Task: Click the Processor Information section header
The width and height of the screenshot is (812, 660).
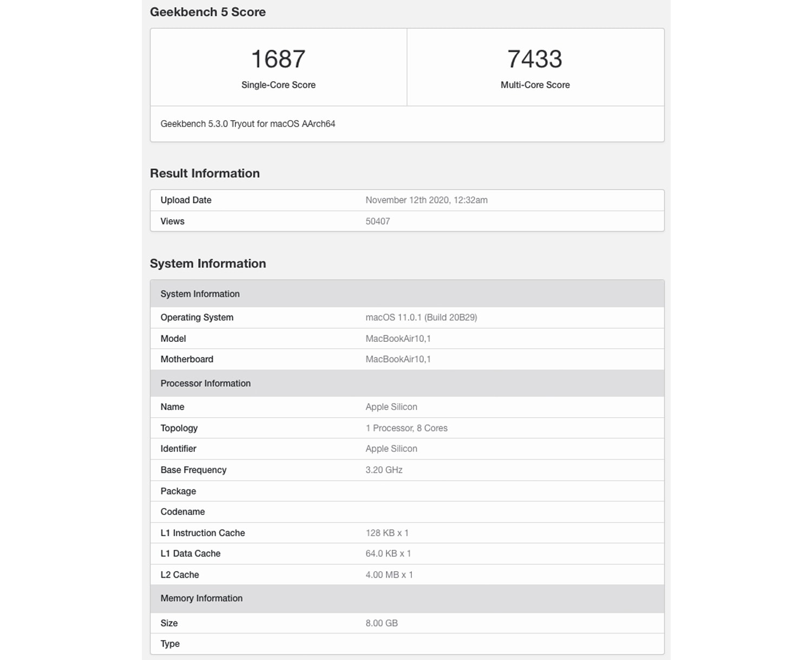Action: pos(205,384)
